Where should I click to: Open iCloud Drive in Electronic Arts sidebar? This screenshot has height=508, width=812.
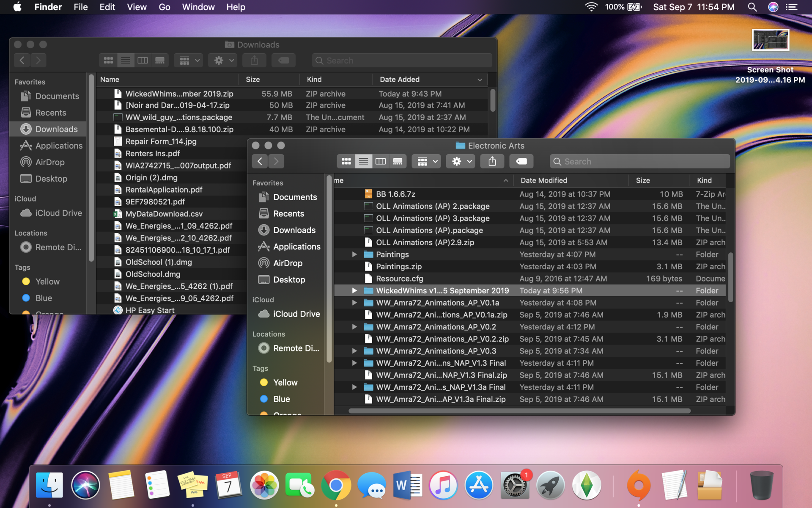(x=289, y=314)
